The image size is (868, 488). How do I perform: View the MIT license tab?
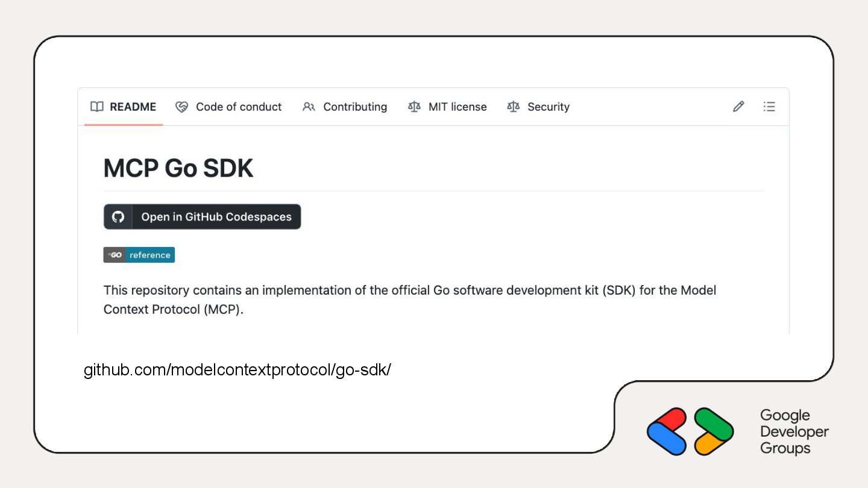click(447, 107)
